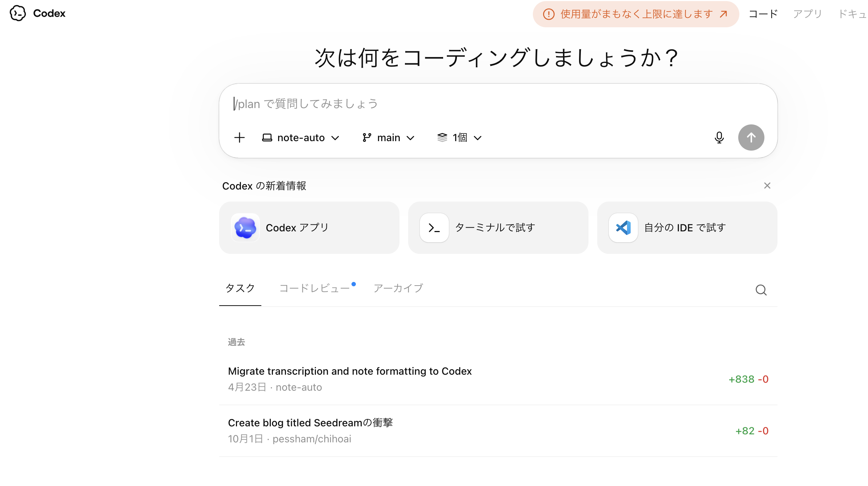
Task: Click the plus attach icon in prompt box
Action: click(240, 138)
